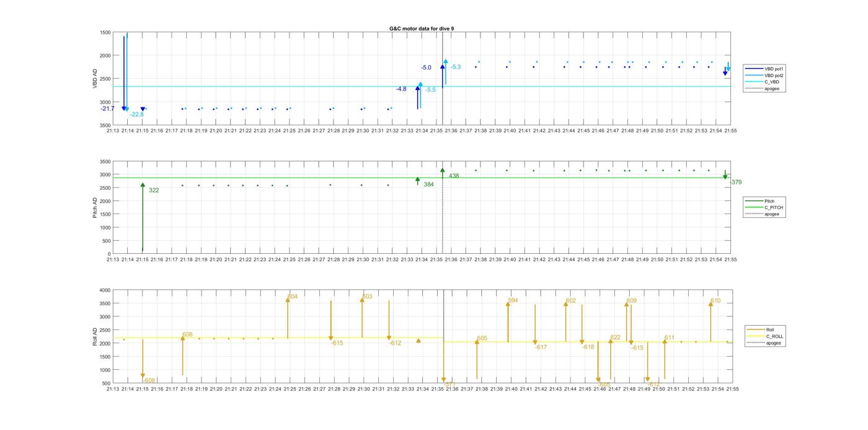Click '21:35' tick under Pitch plot
This screenshot has height=430, width=868.
pyautogui.click(x=437, y=260)
